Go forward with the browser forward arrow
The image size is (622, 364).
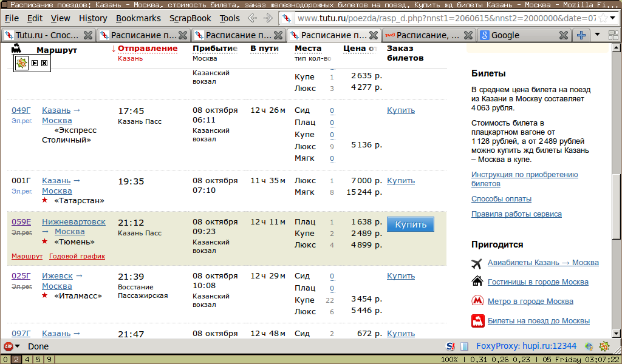coord(268,18)
